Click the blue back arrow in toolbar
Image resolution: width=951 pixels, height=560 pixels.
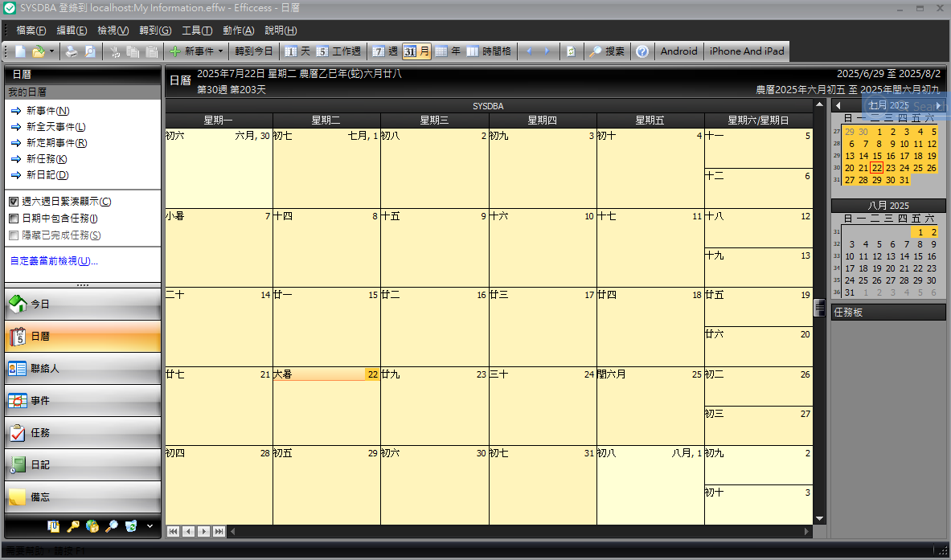pyautogui.click(x=530, y=51)
